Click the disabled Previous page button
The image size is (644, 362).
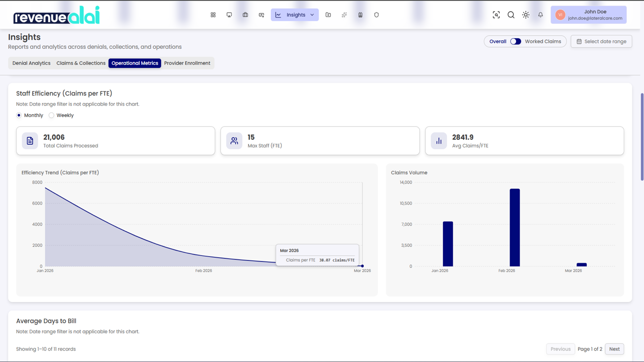[560, 349]
